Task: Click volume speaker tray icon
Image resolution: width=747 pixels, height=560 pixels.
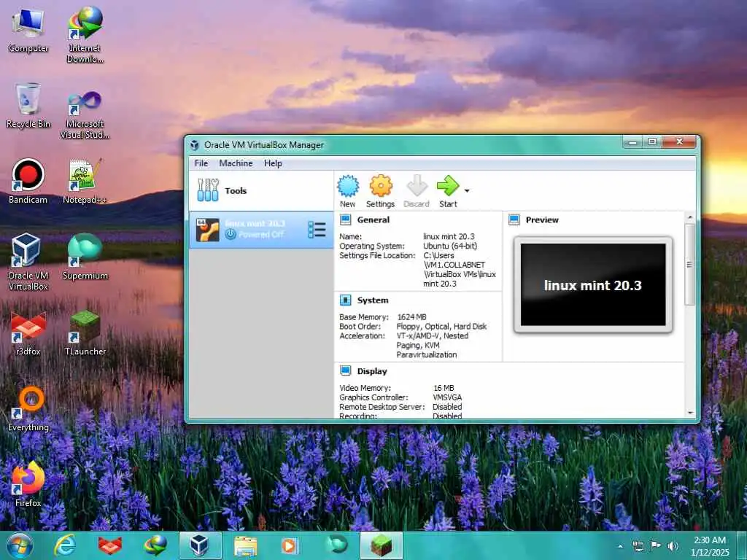Action: 673,546
